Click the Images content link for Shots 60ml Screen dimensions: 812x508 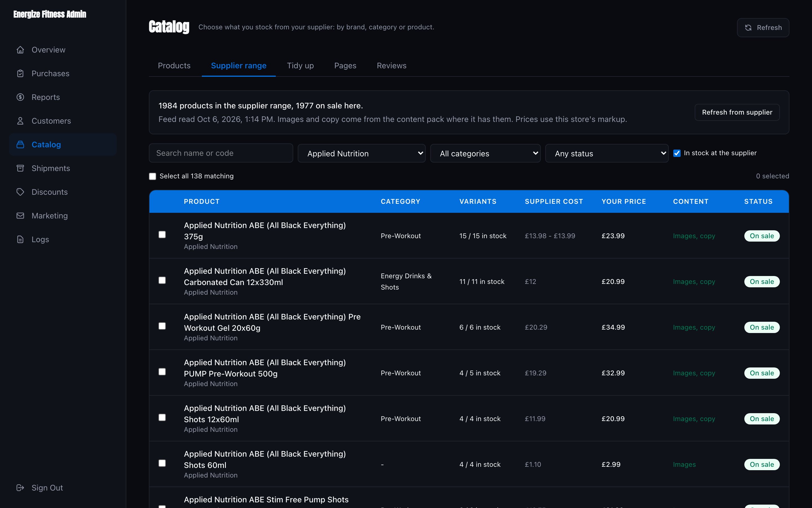tap(684, 464)
